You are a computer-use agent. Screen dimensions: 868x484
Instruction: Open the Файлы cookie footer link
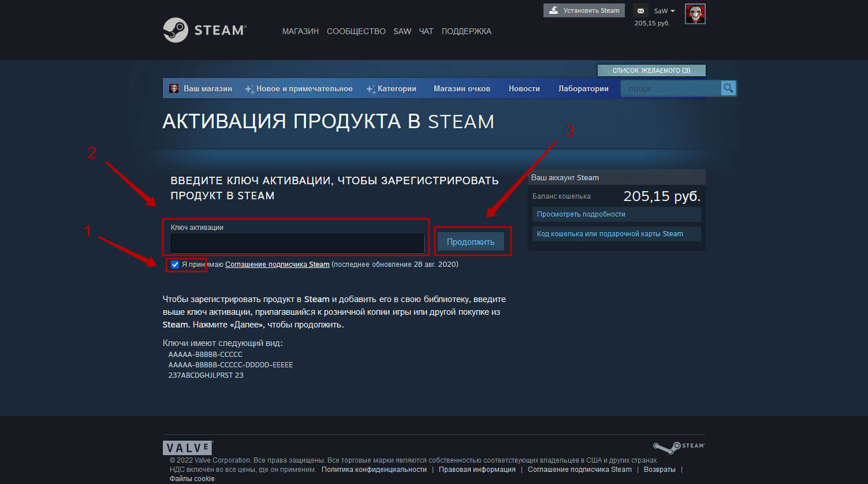[x=192, y=479]
